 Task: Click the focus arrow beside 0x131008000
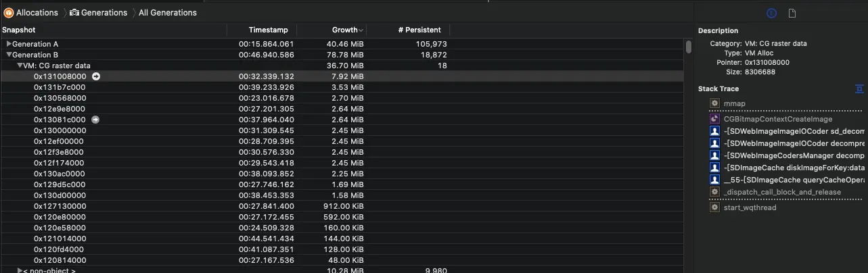coord(96,76)
